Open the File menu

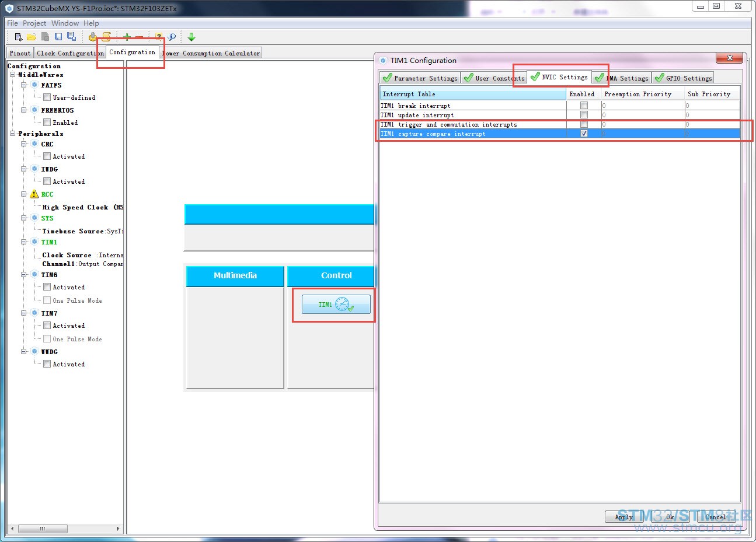[x=12, y=23]
